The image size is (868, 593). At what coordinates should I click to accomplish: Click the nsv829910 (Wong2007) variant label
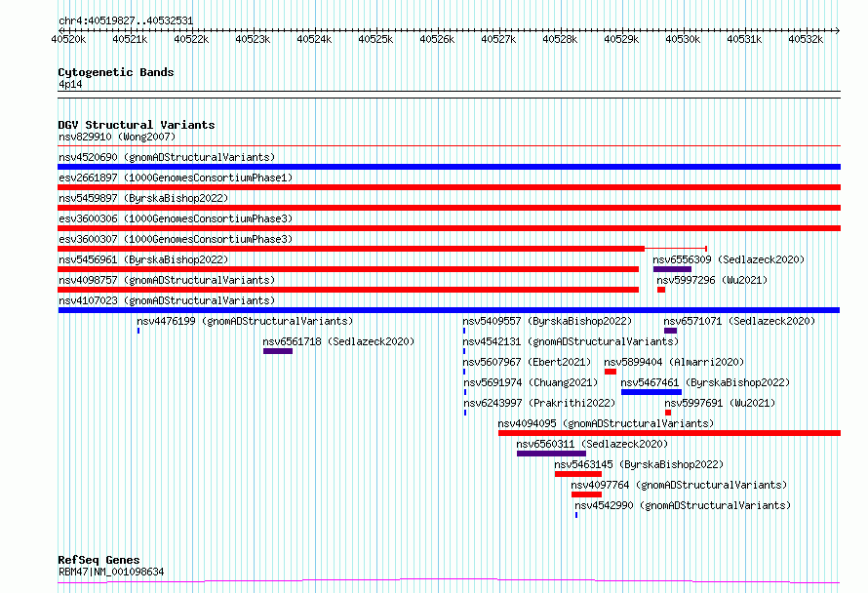tap(117, 137)
